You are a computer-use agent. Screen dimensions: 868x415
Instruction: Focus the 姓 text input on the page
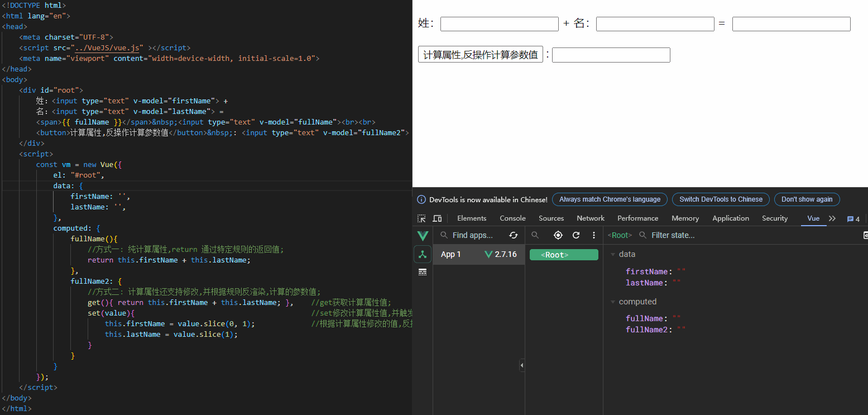[500, 24]
